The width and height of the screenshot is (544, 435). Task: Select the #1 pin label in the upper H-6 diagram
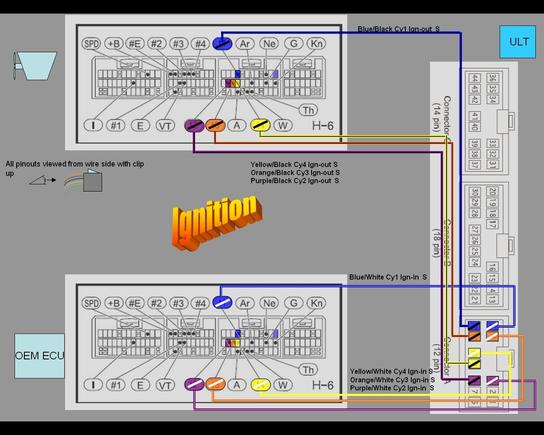click(116, 125)
